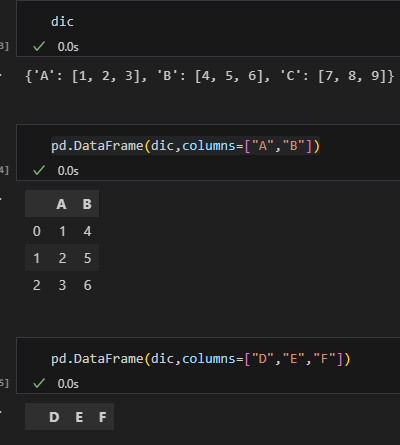
Task: Click cell value 3 in column A
Action: [62, 285]
